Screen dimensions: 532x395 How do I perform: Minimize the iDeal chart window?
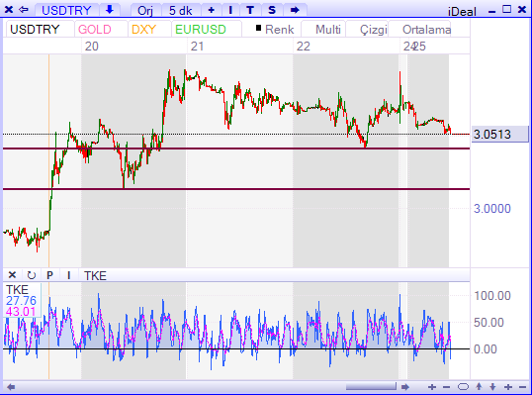tap(492, 11)
